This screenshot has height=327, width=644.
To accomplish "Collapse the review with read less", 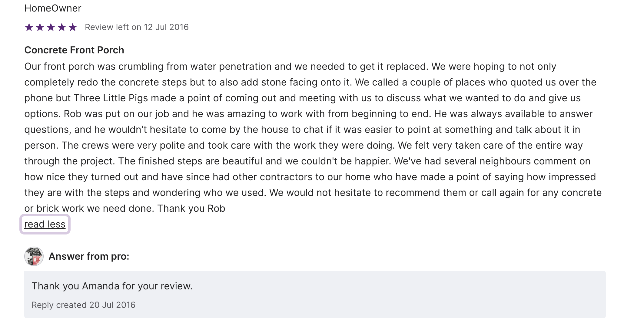I will (45, 224).
